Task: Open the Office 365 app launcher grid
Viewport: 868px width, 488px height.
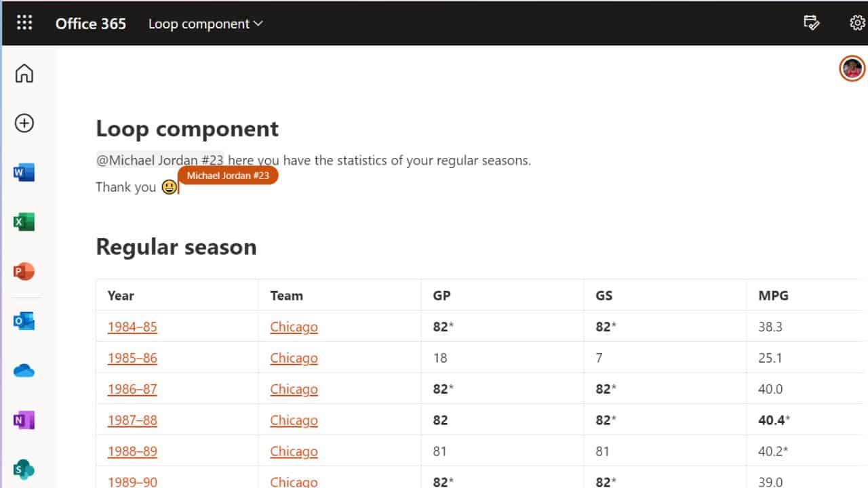Action: [x=24, y=23]
